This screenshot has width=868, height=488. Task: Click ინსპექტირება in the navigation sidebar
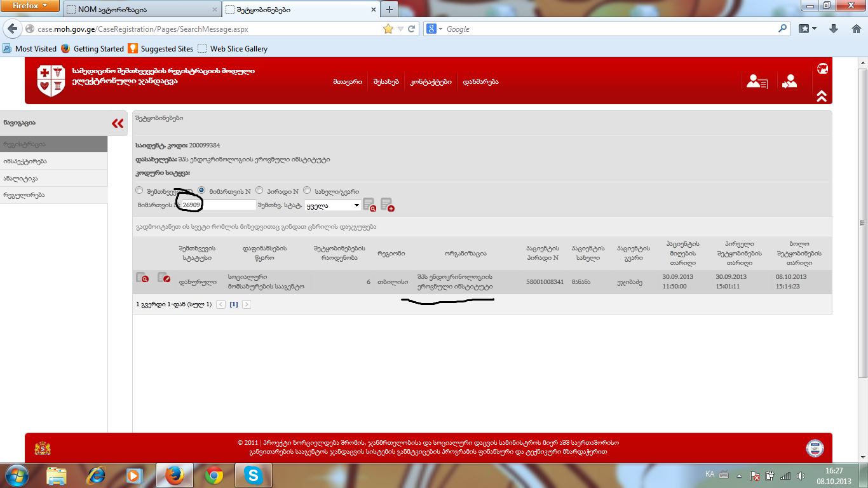(25, 161)
